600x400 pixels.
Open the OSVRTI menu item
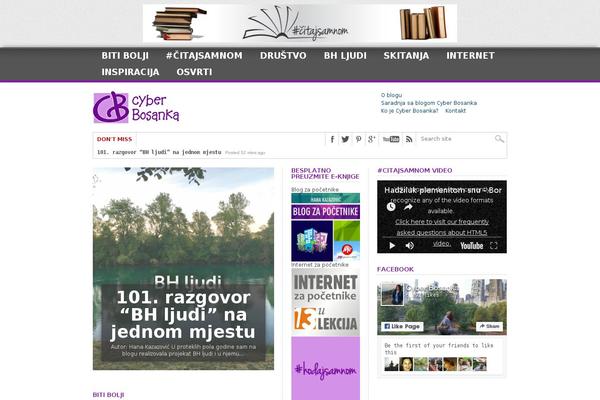[x=194, y=72]
